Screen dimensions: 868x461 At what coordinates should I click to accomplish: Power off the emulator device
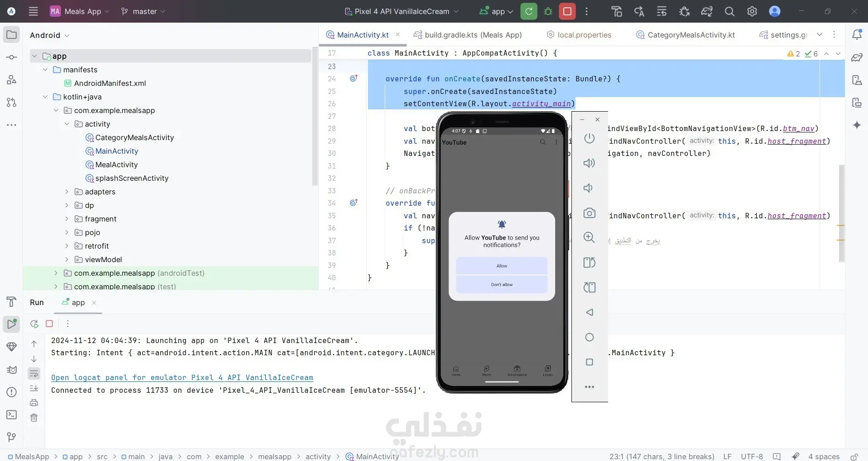(x=589, y=138)
